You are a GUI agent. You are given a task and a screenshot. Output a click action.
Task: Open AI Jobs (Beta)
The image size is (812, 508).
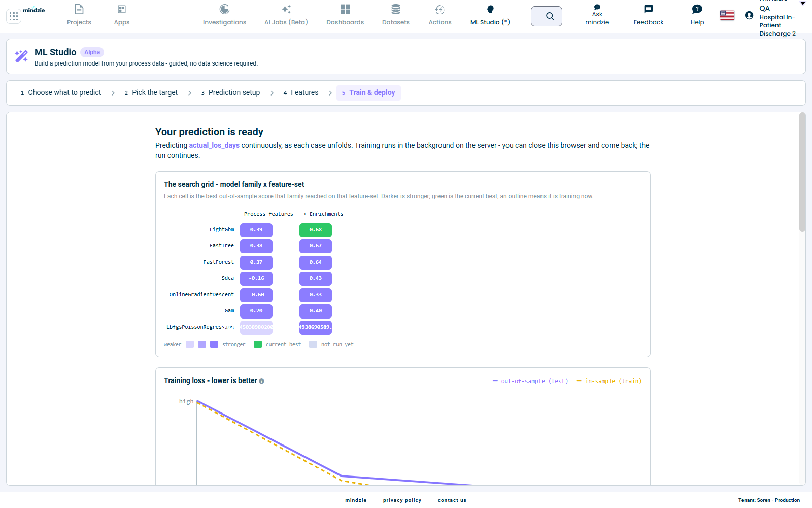click(x=286, y=15)
